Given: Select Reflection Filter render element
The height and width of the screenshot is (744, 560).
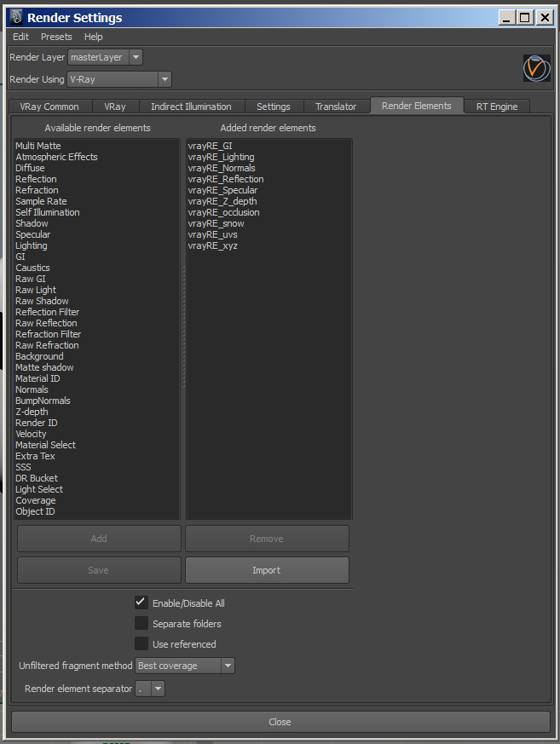Looking at the screenshot, I should (x=47, y=312).
